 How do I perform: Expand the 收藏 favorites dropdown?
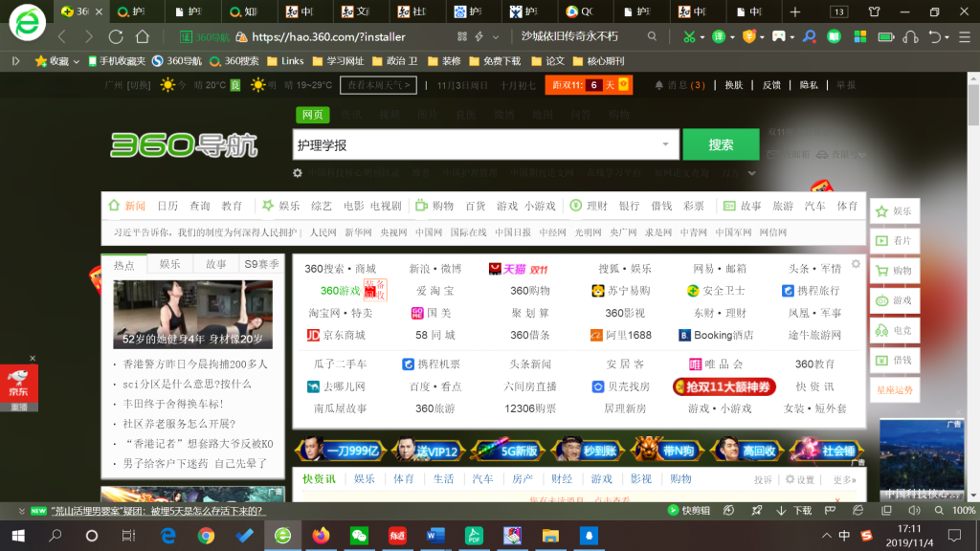click(77, 61)
